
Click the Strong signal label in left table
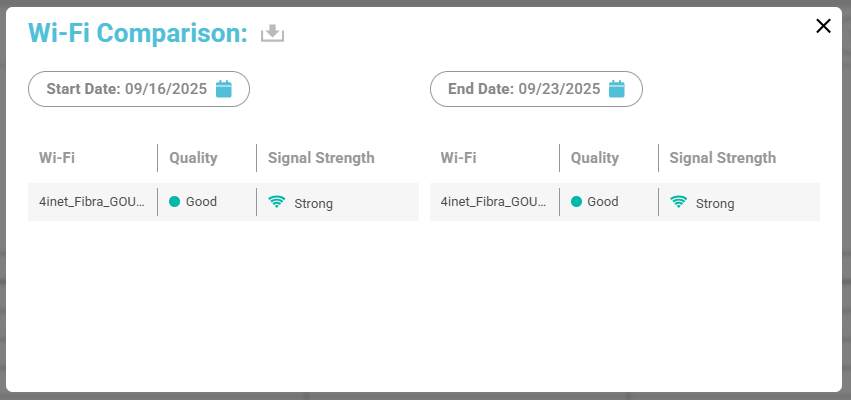[x=313, y=203]
